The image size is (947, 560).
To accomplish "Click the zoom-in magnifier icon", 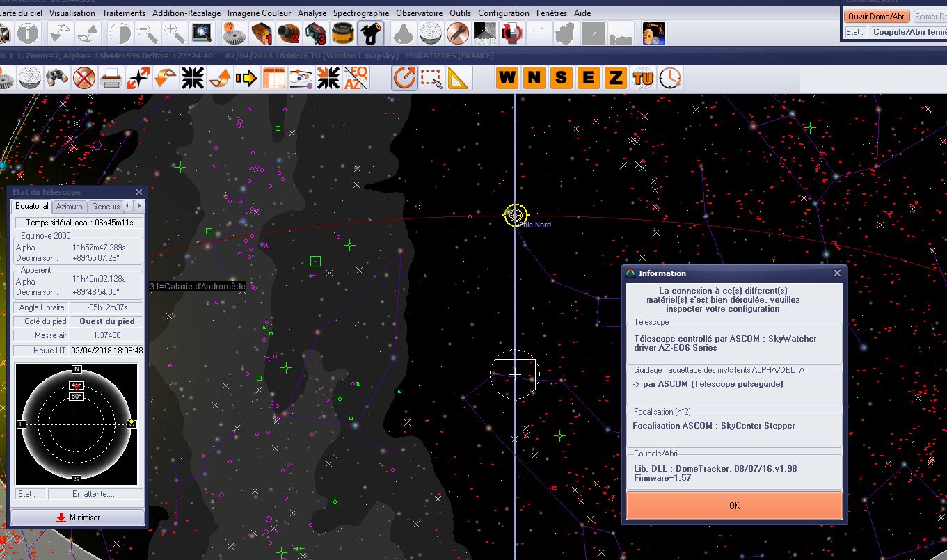I will (x=175, y=33).
